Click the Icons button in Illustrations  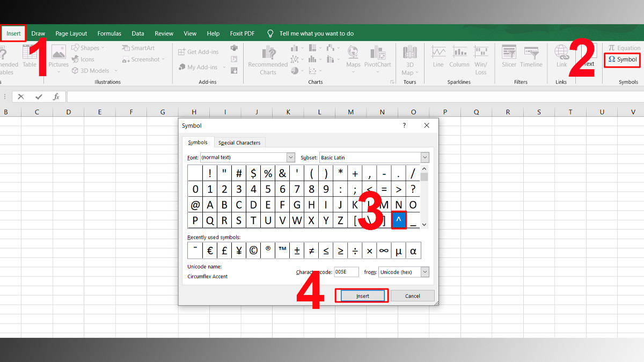[x=83, y=60]
